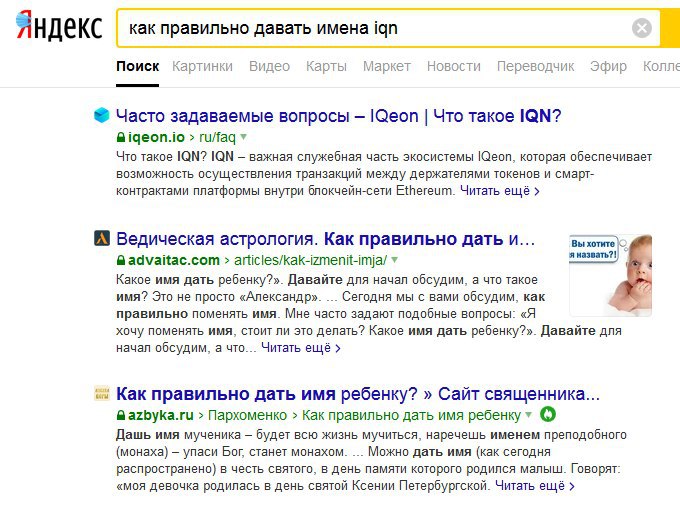Open the Карты tab
Viewport: 680px width, 506px height.
tap(326, 66)
